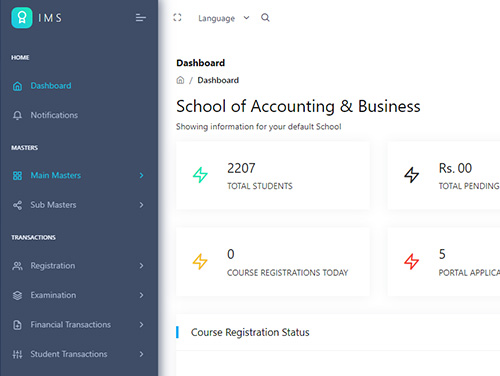Select Student Transactions menu item
Image resolution: width=500 pixels, height=376 pixels.
[x=69, y=354]
